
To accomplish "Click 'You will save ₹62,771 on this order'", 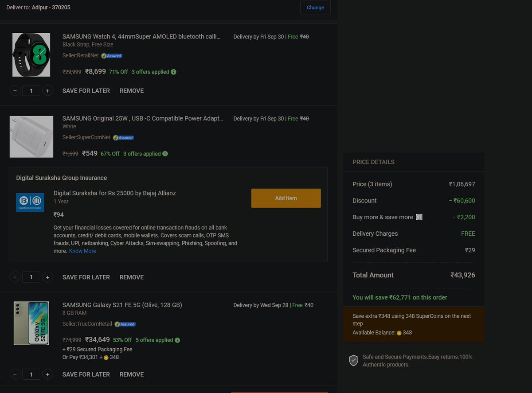I will coord(400,297).
